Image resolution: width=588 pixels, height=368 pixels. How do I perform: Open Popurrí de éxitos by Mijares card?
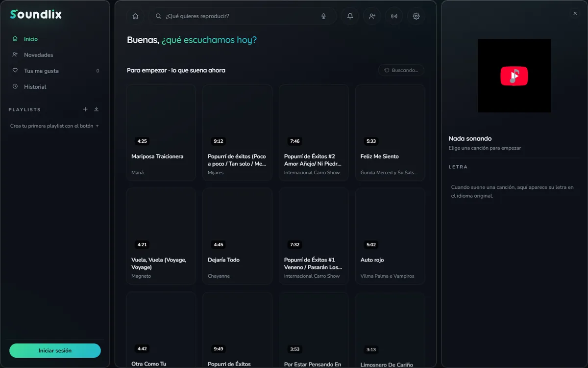(x=237, y=132)
